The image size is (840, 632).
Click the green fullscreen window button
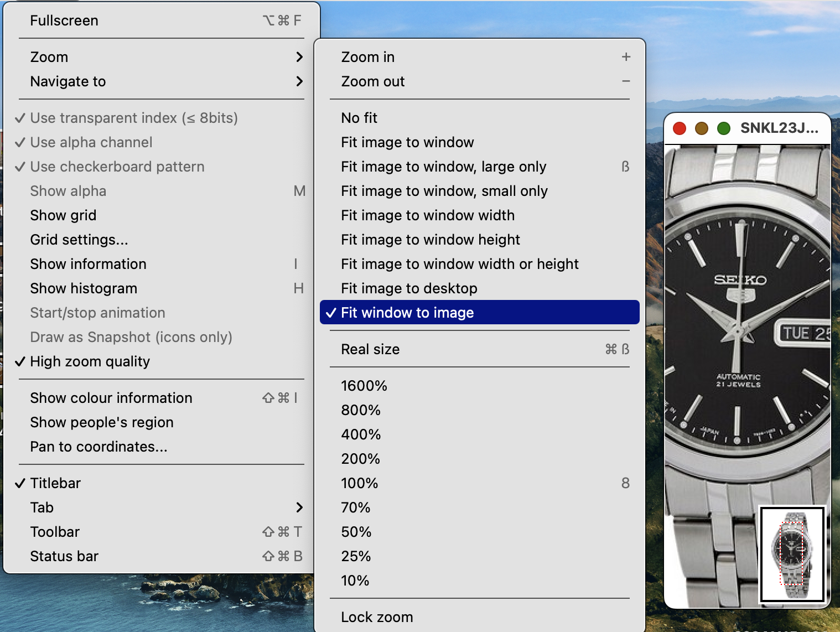724,128
